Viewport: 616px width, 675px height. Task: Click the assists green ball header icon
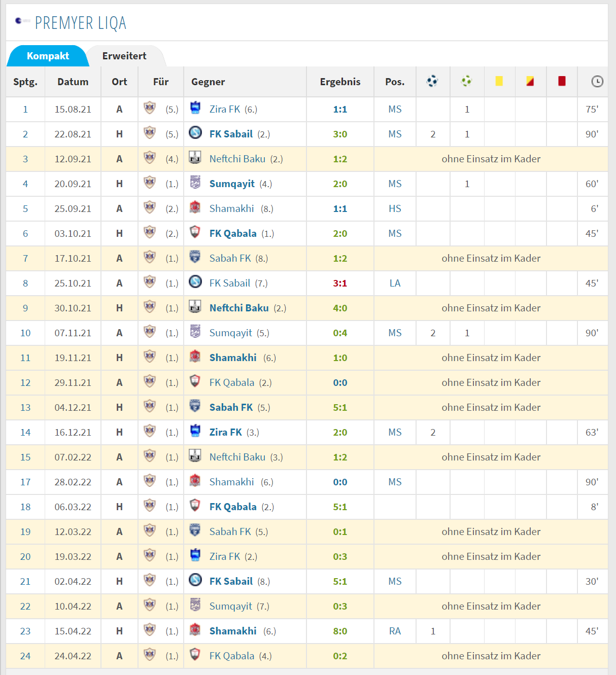pos(466,81)
